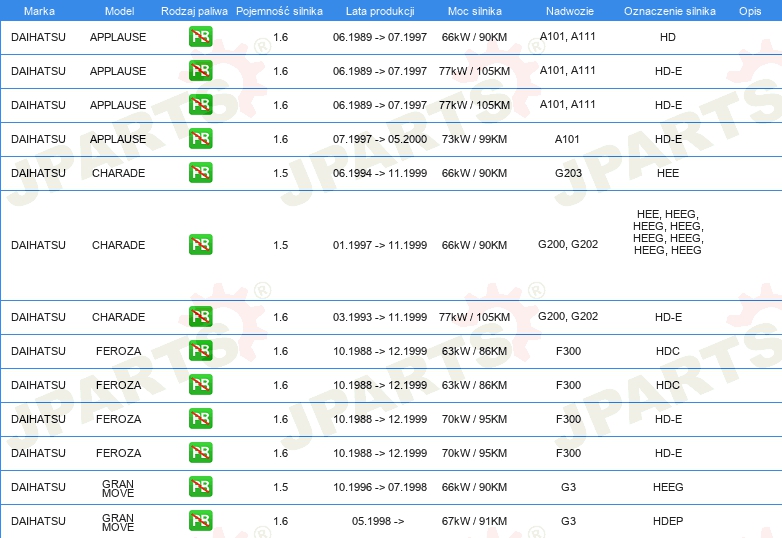Select 'G3' body code in the HEEG row
Viewport: 782px width, 538px height.
(568, 487)
